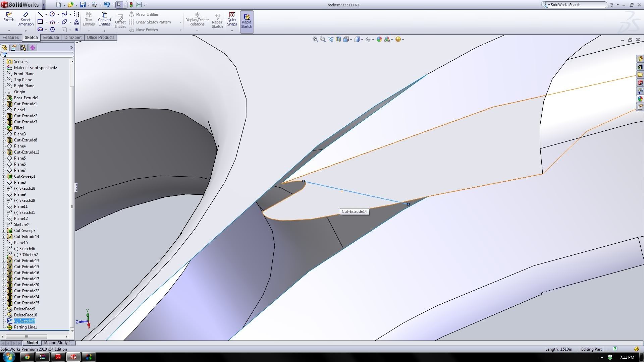Open SolidWorks Resources in task pane
Screen dimensions: 644x362
click(640, 59)
